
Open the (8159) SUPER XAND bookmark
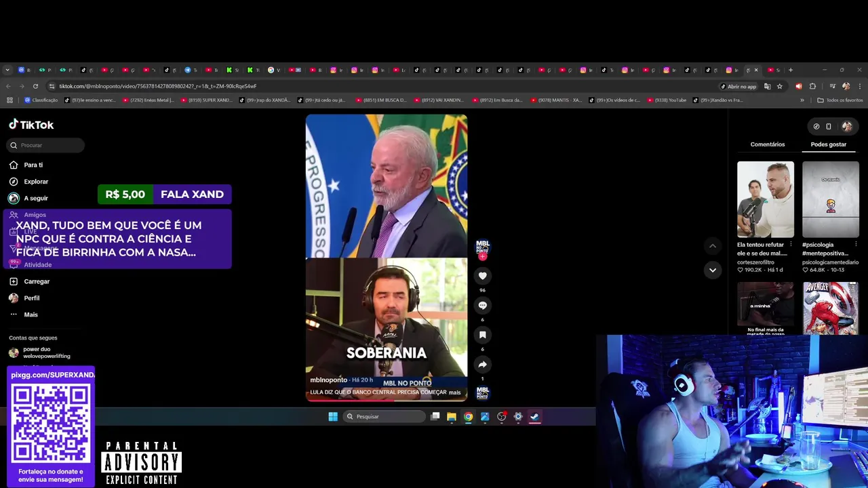pyautogui.click(x=205, y=100)
